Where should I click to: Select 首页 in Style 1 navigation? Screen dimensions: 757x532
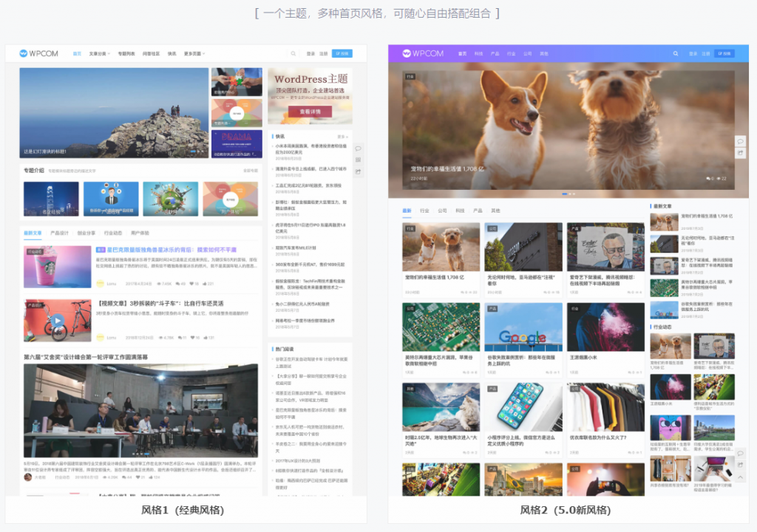coord(77,54)
